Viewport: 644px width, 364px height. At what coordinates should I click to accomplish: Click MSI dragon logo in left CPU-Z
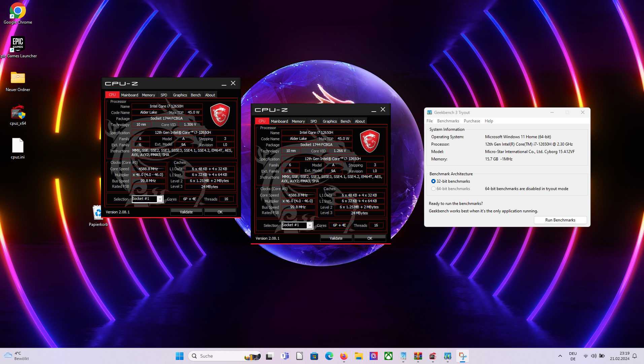point(220,115)
